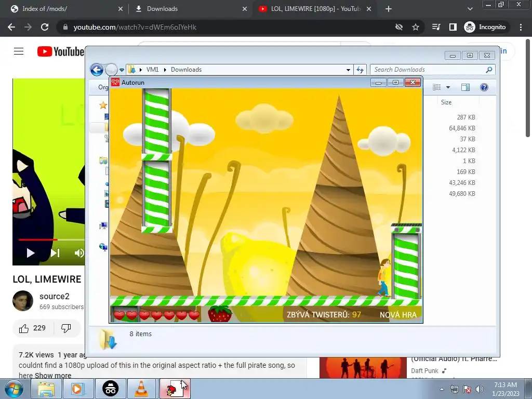
Task: Open Action Center flag icon in tray
Action: coord(467,389)
